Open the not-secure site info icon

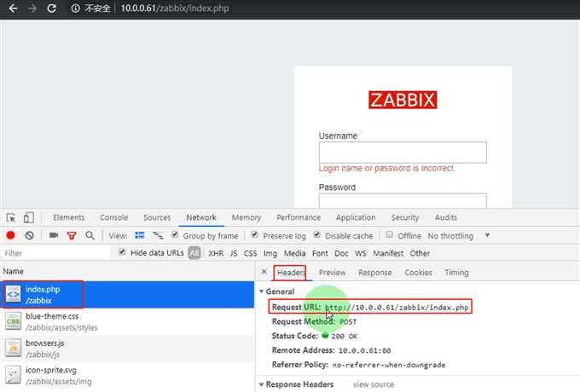[75, 9]
